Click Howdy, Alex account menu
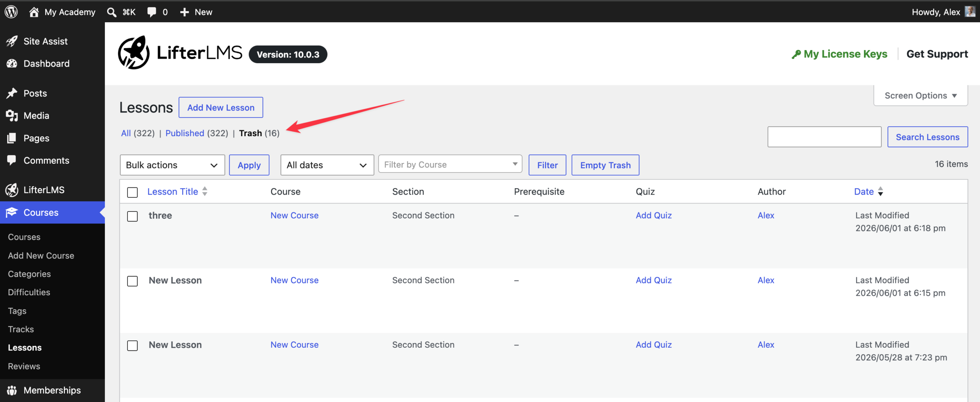Screen dimensions: 980x402 click(x=936, y=12)
